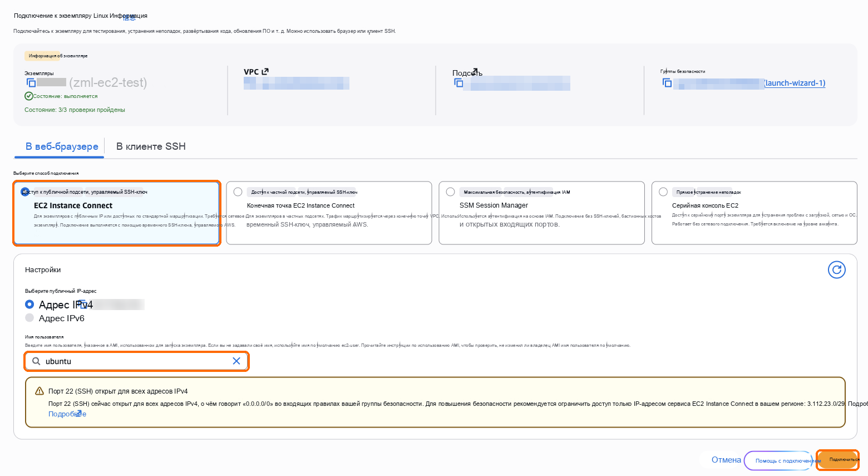868x476 pixels.
Task: Click the status text 3/3 проверки пройдены
Action: click(75, 110)
